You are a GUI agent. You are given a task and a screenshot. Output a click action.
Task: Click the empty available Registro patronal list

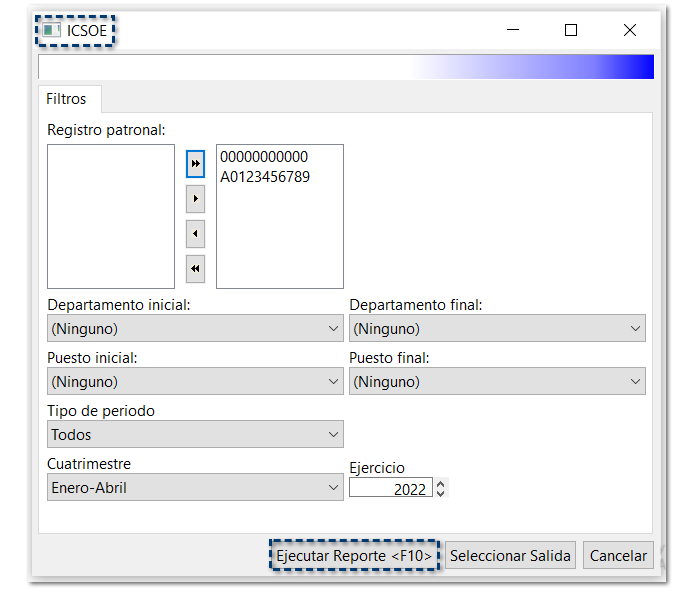coord(110,216)
